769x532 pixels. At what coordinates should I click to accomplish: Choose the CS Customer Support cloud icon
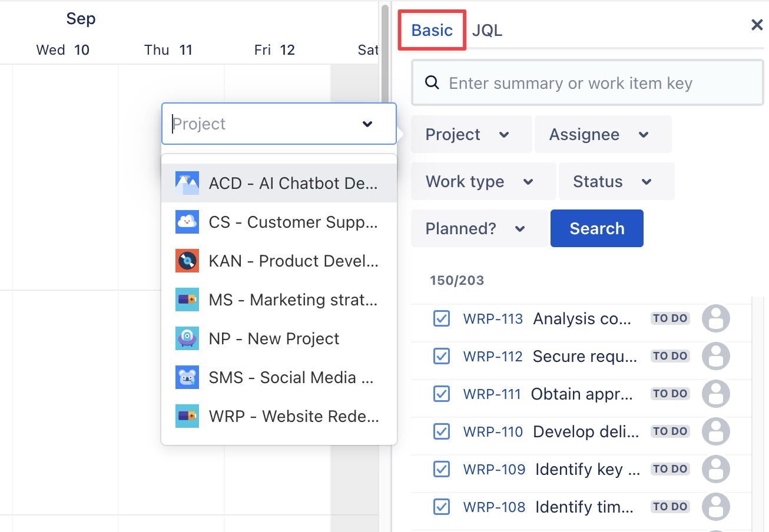pyautogui.click(x=187, y=222)
